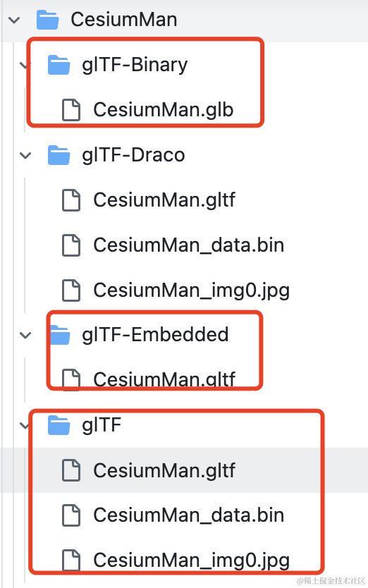This screenshot has height=588, width=368.
Task: Collapse the glTF-Embedded folder chevron
Action: [25, 335]
